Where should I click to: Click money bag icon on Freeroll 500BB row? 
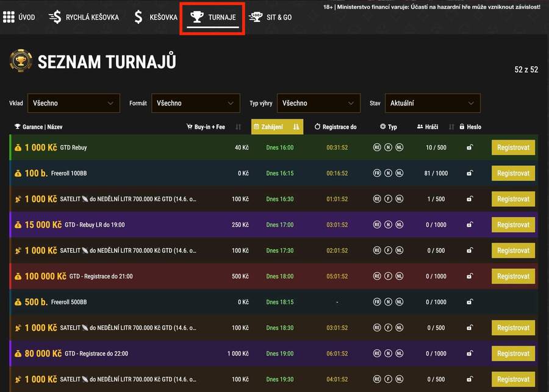click(18, 302)
